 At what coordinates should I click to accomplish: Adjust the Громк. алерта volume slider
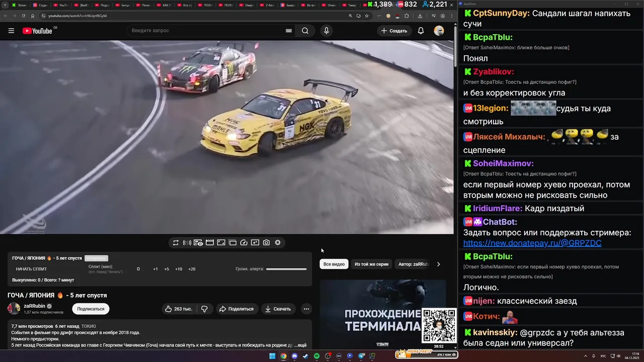(286, 269)
